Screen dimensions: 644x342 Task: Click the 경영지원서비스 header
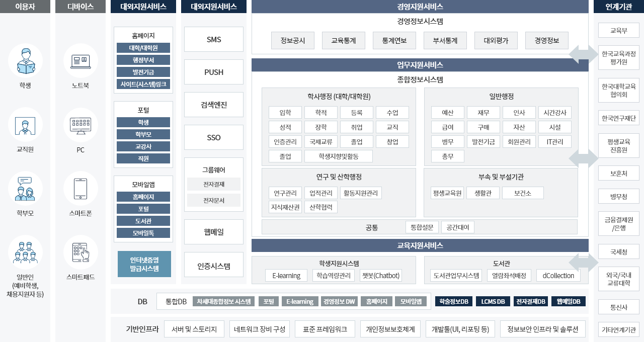point(420,7)
